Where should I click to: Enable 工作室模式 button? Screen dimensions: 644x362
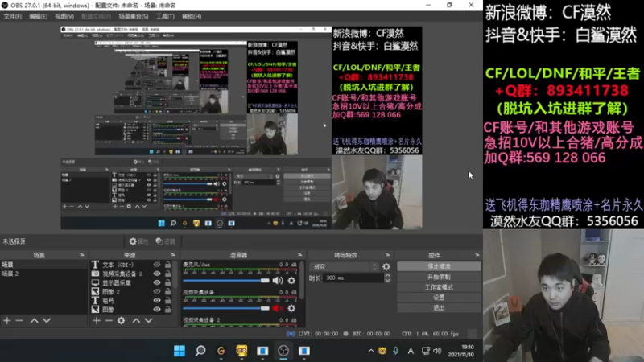coord(439,287)
